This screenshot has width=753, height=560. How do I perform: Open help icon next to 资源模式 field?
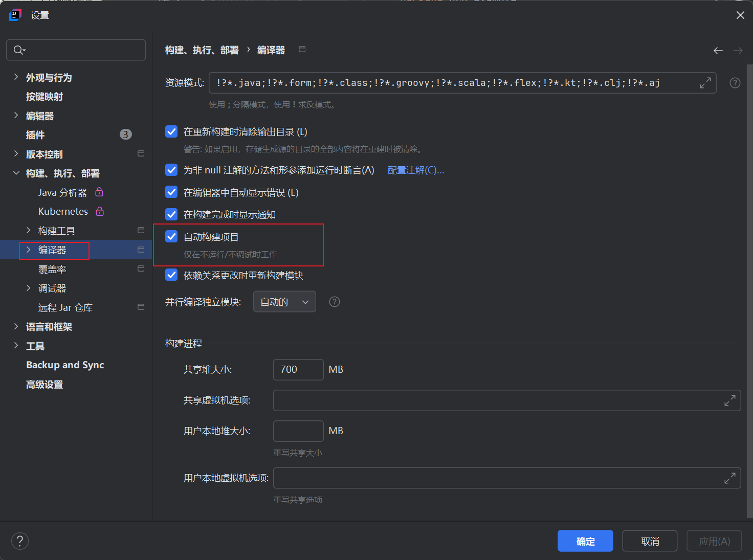coord(735,83)
